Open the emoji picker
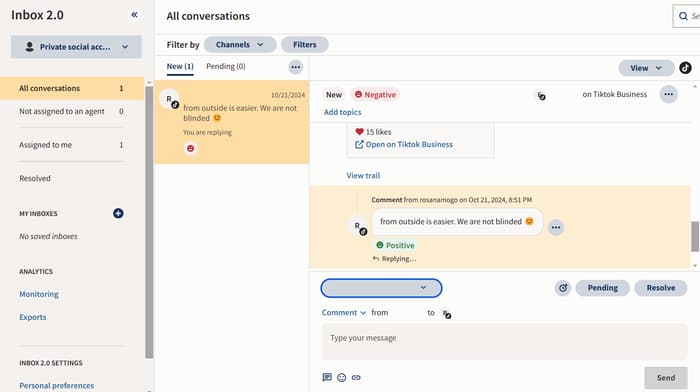700x392 pixels. coord(342,377)
